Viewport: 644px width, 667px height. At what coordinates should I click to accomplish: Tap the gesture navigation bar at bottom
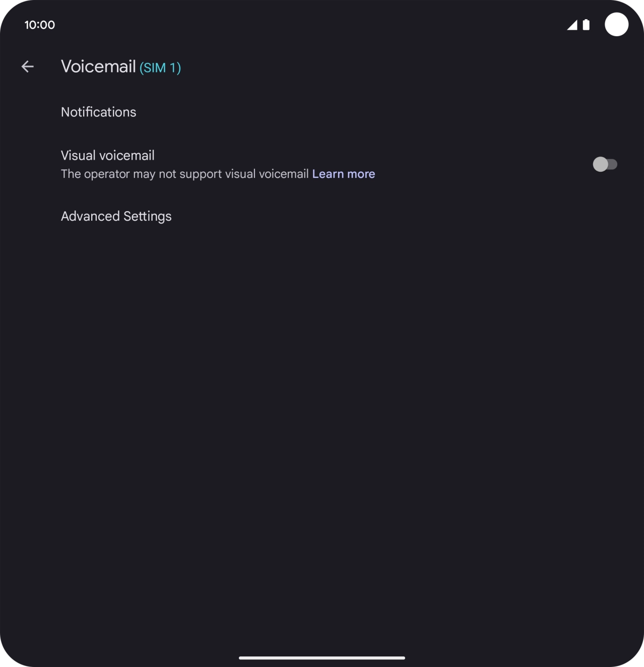[321, 657]
